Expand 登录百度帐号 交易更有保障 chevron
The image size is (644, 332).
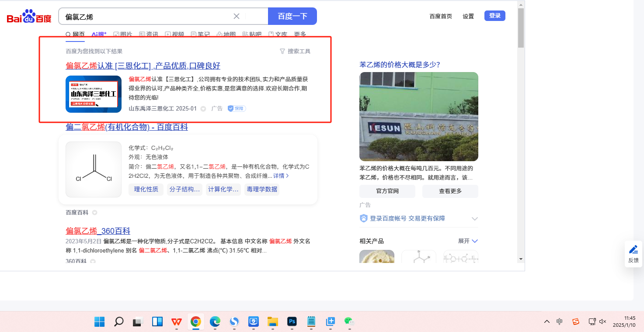[475, 218]
